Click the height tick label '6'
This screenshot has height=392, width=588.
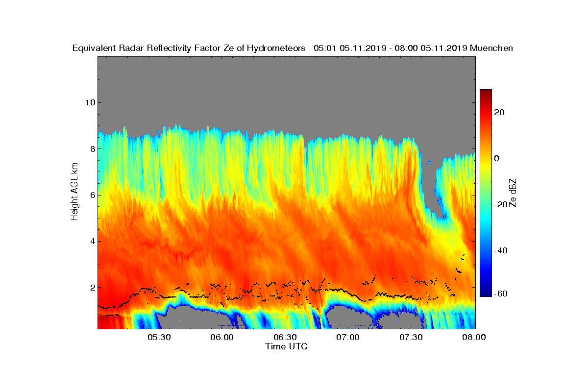[92, 195]
